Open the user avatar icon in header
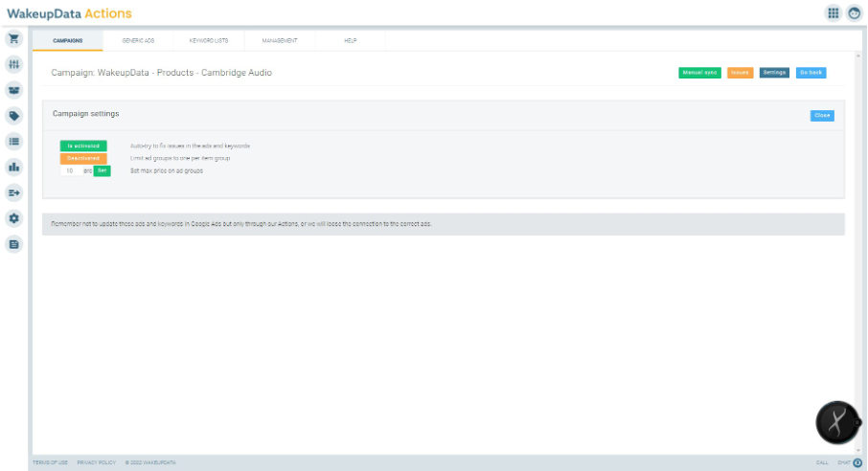The height and width of the screenshot is (471, 868). click(x=855, y=13)
